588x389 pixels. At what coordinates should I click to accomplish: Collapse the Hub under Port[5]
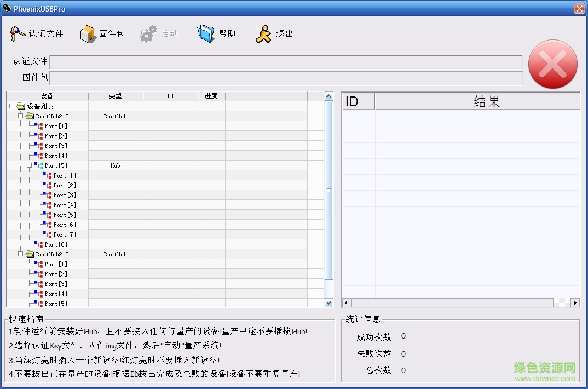click(x=30, y=165)
